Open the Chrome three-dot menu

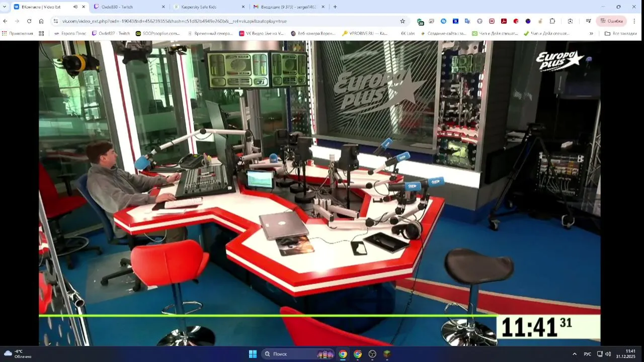point(634,21)
